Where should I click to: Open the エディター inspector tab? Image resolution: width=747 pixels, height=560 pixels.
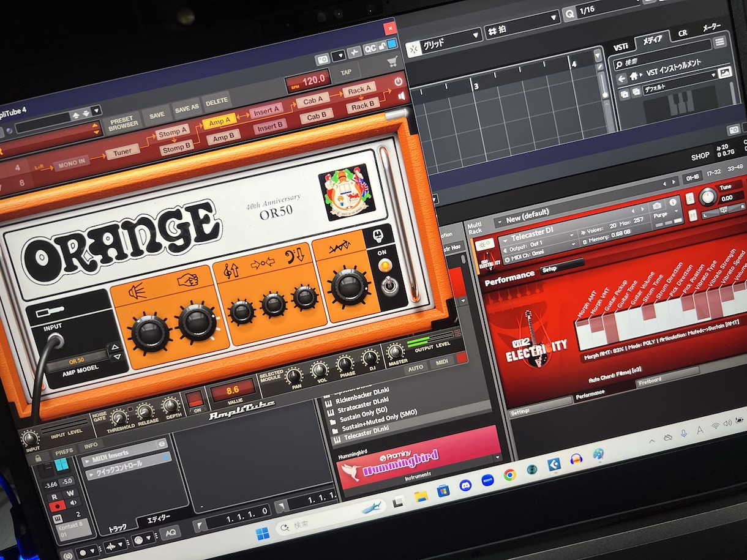(x=159, y=519)
